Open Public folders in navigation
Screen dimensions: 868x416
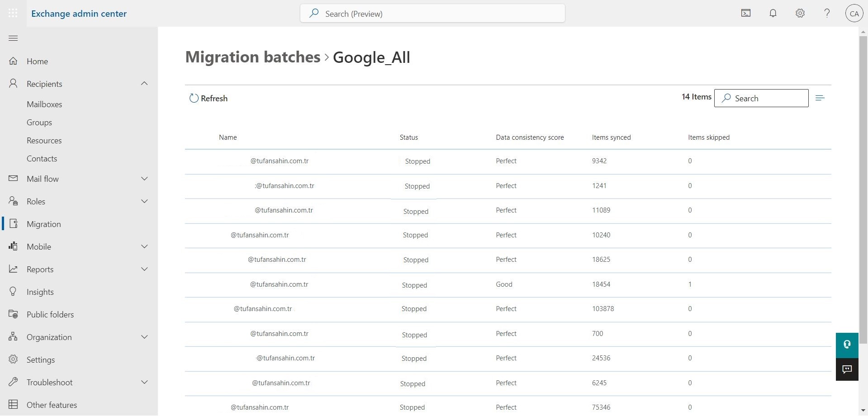coord(50,315)
